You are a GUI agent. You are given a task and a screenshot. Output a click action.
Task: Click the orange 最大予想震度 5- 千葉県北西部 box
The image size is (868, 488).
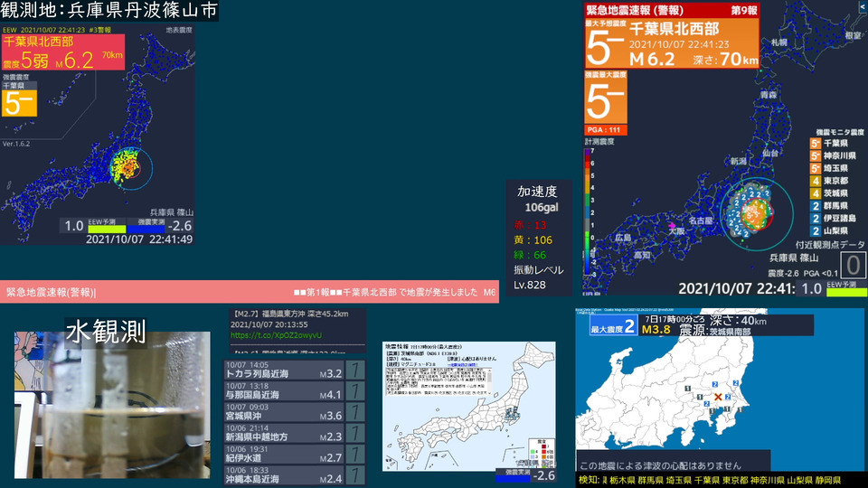point(672,43)
